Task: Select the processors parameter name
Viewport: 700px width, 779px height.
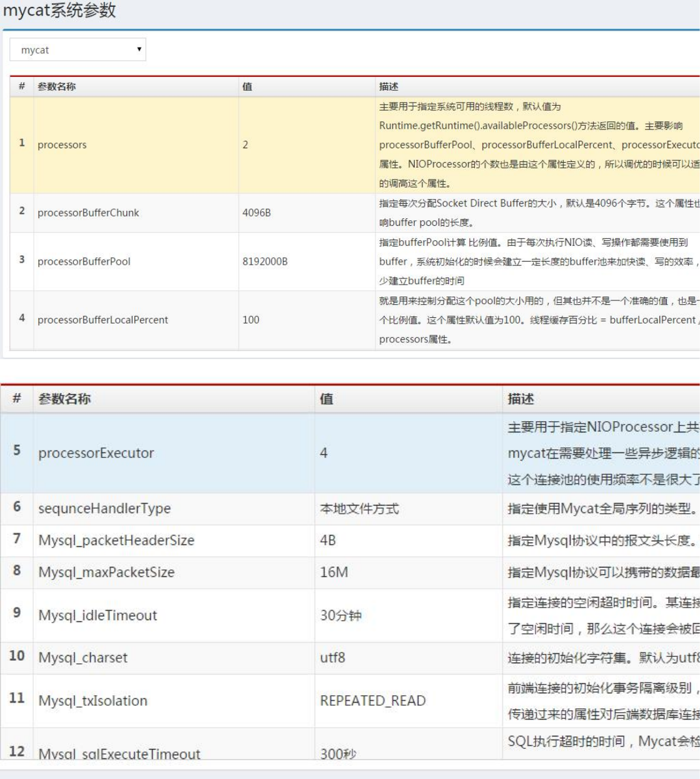Action: (x=62, y=145)
